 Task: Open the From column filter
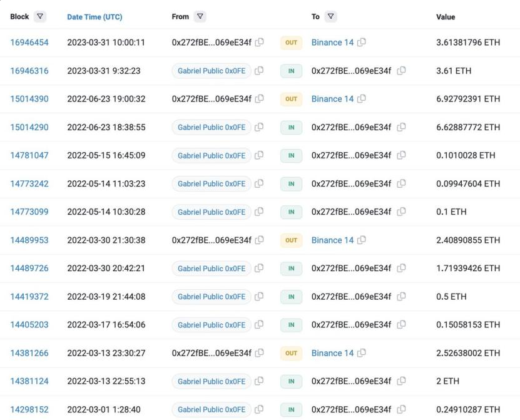[x=200, y=16]
